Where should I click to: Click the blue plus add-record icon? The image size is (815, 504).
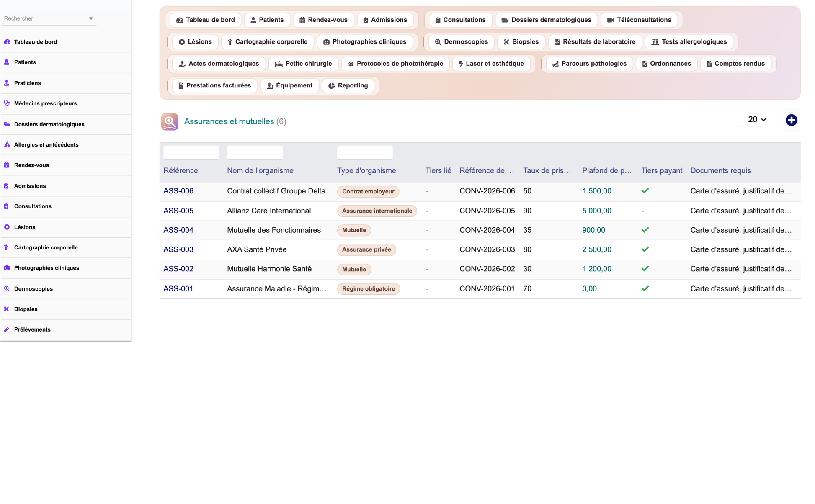point(791,120)
